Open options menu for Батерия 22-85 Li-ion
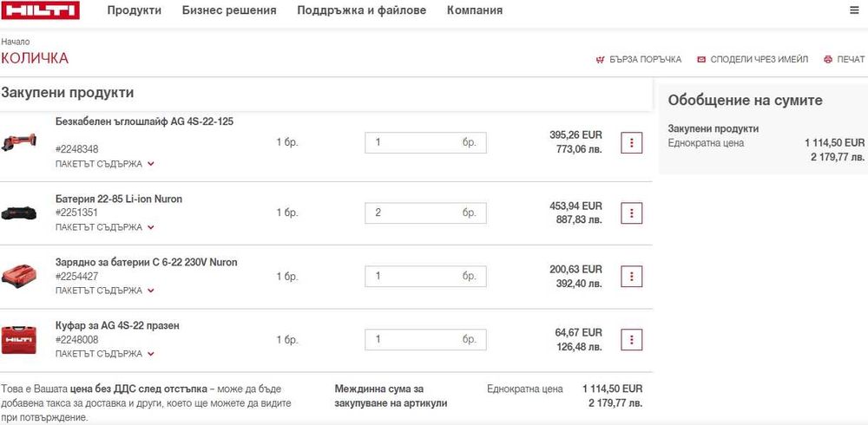868x425 pixels. pyautogui.click(x=632, y=212)
